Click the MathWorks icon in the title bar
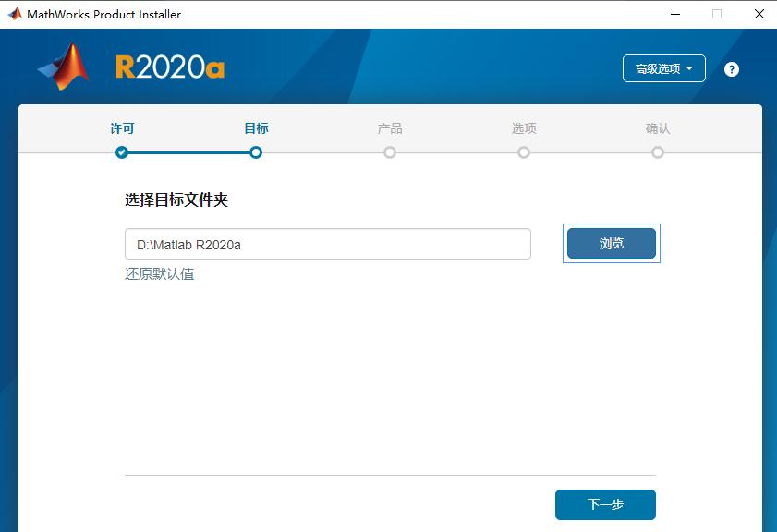The height and width of the screenshot is (532, 777). point(15,14)
